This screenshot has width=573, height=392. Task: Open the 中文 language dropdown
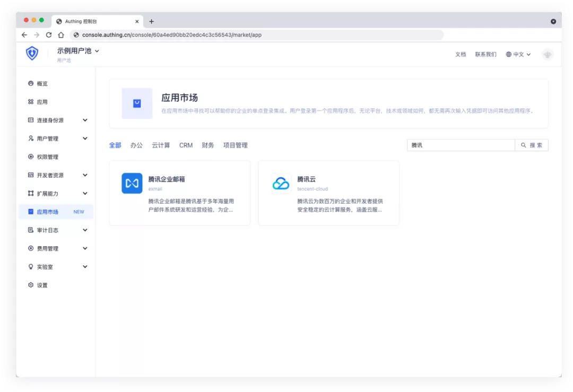[x=518, y=55]
